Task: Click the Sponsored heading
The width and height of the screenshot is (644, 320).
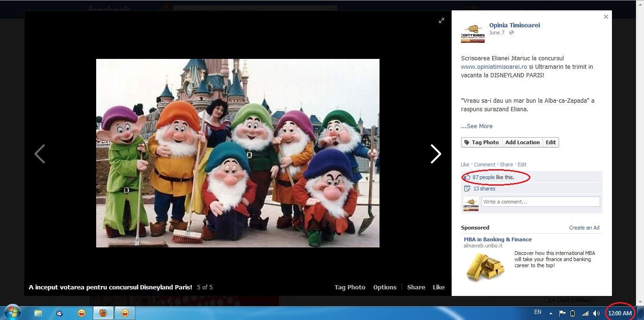Action: (x=475, y=228)
